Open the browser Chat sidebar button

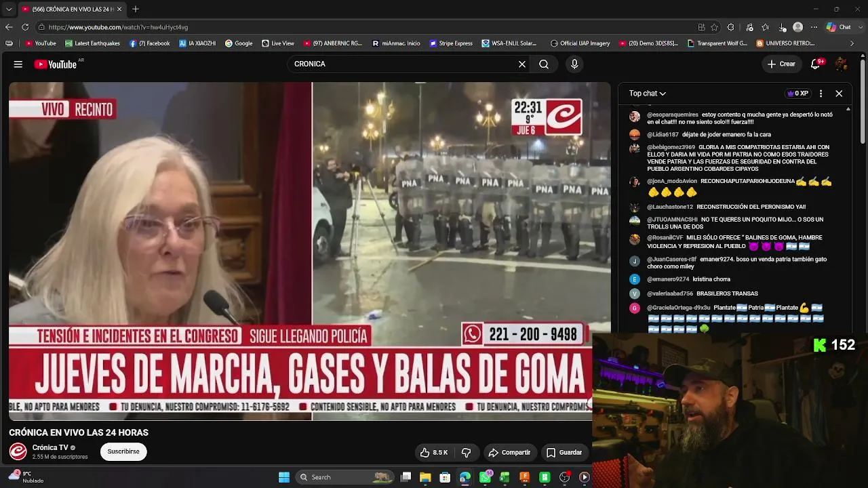click(838, 27)
